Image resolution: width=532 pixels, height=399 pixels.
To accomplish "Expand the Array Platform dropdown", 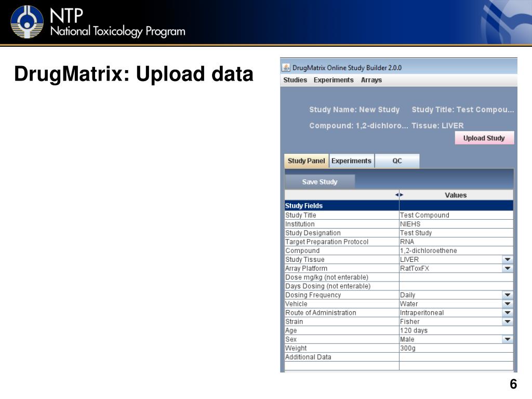I will tap(507, 269).
